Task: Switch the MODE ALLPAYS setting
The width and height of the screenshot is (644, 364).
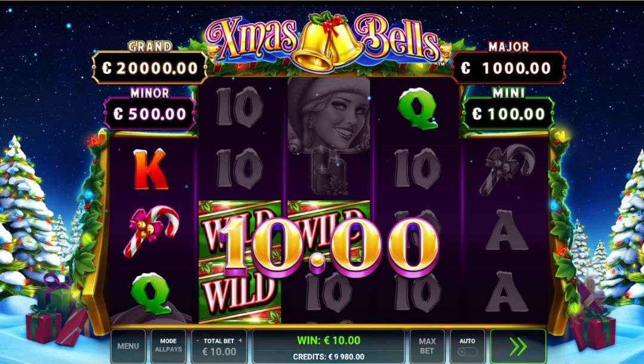Action: (x=168, y=346)
